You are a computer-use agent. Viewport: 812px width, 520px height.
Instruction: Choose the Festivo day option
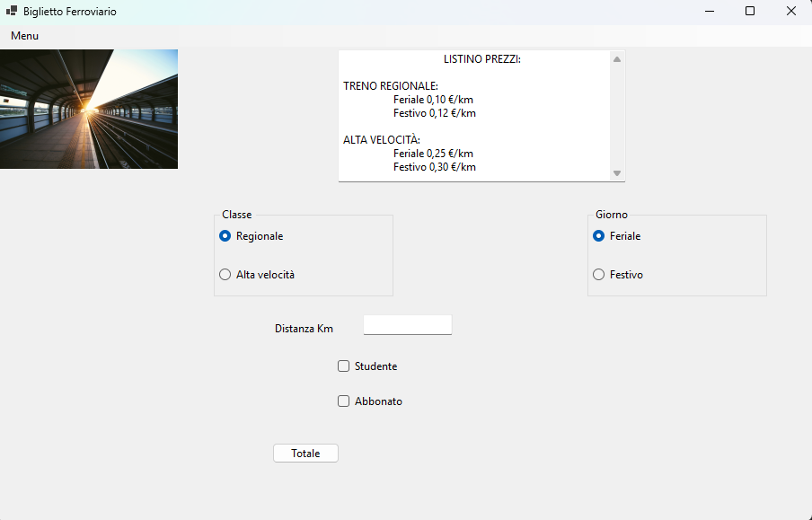618,275
